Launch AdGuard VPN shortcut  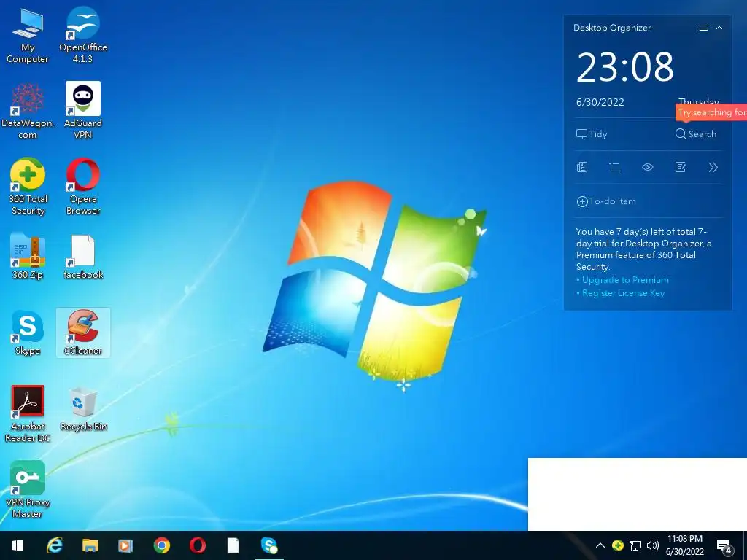tap(83, 111)
